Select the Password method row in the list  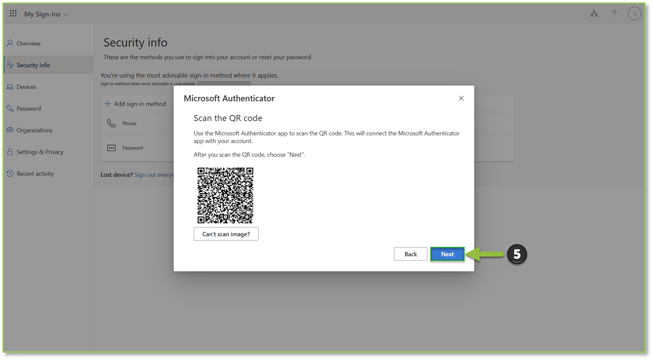click(137, 148)
